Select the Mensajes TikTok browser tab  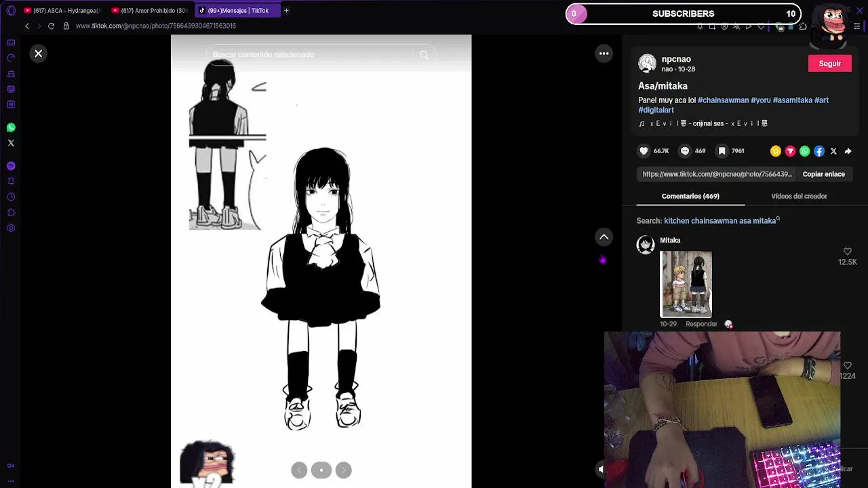236,11
